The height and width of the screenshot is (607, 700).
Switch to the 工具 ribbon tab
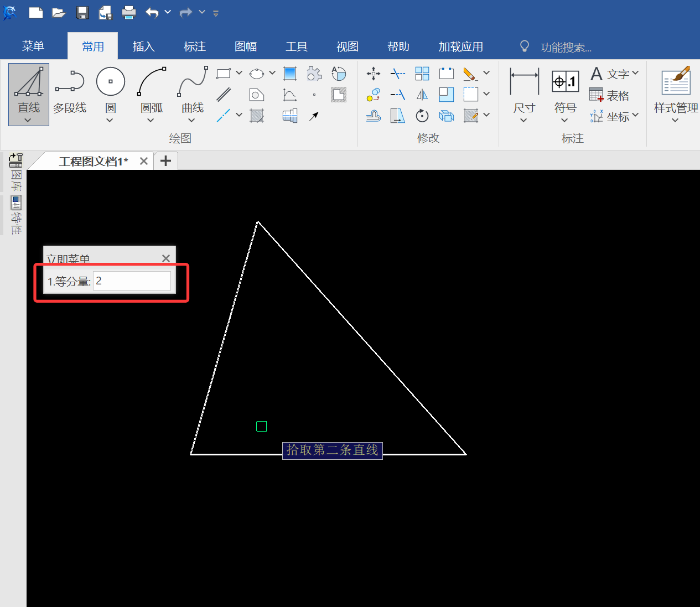[297, 46]
